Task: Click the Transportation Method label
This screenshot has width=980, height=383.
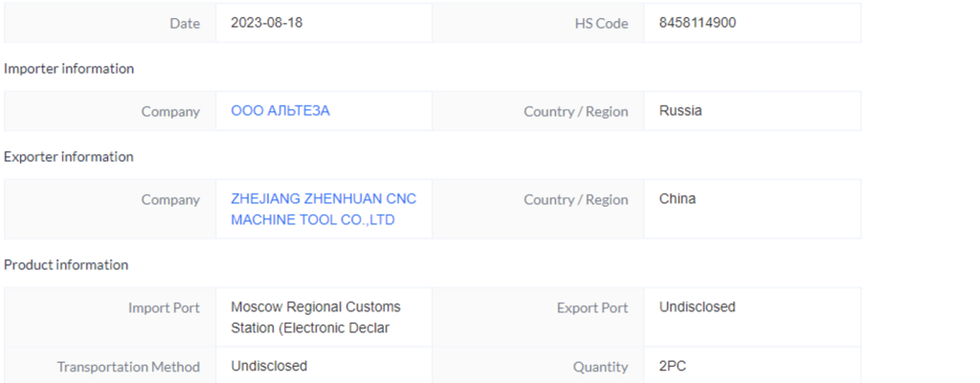Action: point(128,367)
